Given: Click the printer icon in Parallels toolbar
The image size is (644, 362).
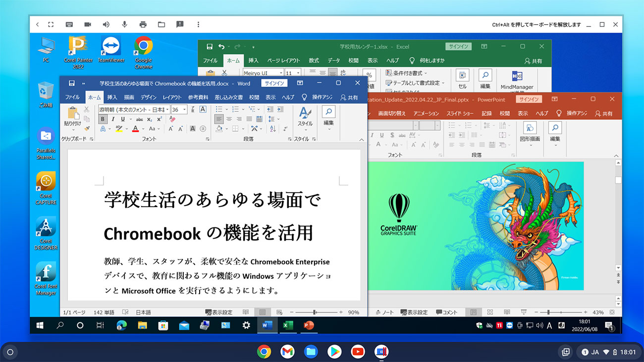Looking at the screenshot, I should coord(143,24).
